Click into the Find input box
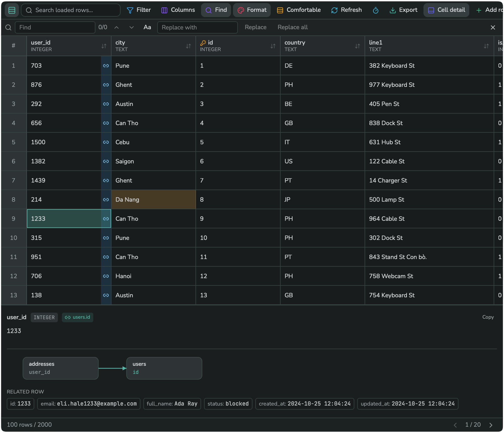504x433 pixels. point(55,27)
